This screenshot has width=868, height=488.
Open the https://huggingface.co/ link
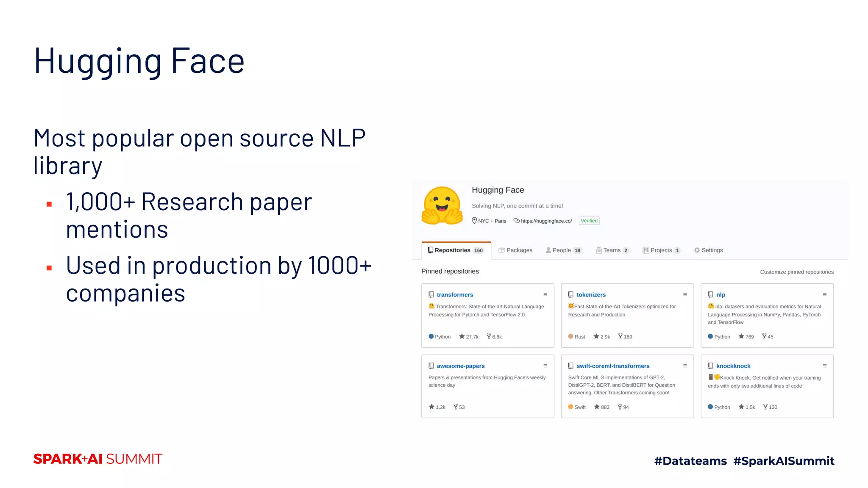(546, 221)
